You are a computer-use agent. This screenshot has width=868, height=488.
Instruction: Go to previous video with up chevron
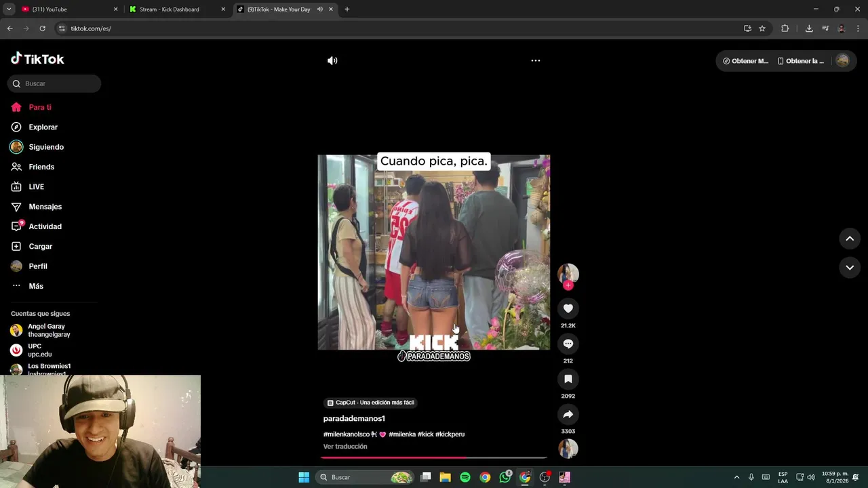point(850,239)
